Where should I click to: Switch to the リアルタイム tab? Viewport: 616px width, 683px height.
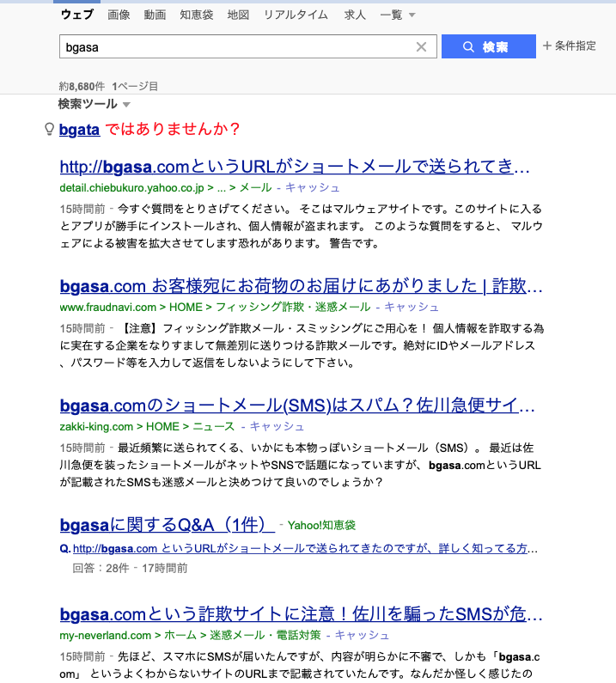point(296,15)
